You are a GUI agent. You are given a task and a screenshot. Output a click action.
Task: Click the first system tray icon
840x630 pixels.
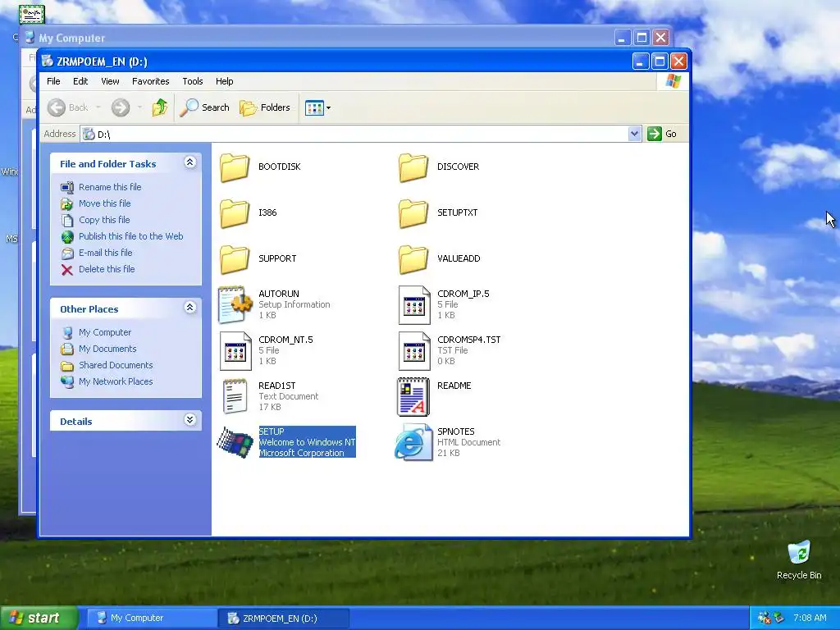click(x=764, y=619)
